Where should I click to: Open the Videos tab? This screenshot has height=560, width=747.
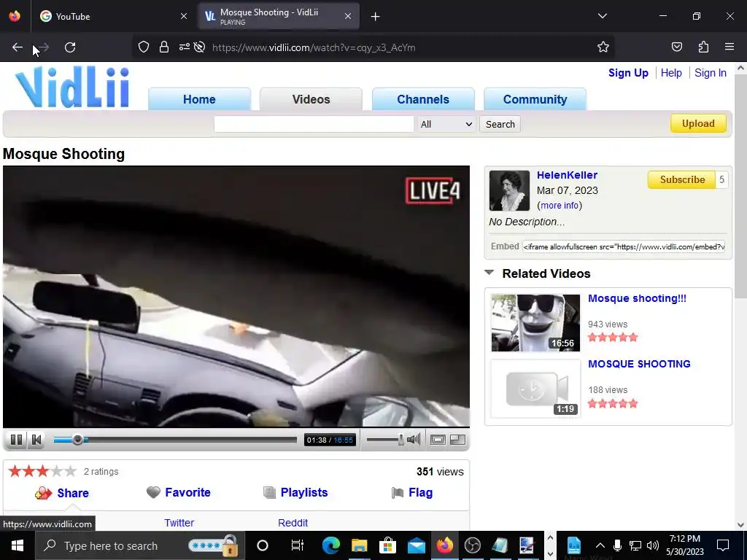click(311, 99)
